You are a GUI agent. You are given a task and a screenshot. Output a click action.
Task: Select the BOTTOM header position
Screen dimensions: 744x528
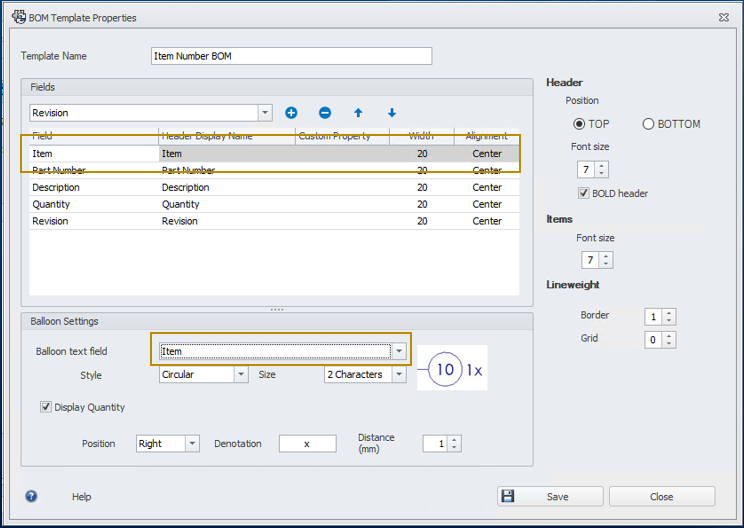point(648,124)
